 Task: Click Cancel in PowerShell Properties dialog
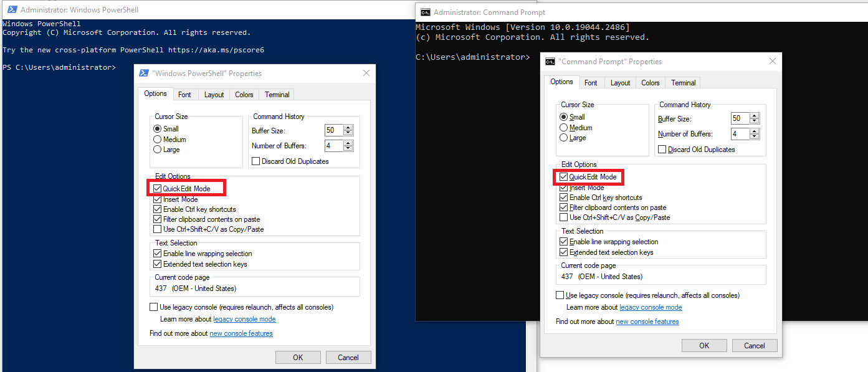tap(348, 358)
